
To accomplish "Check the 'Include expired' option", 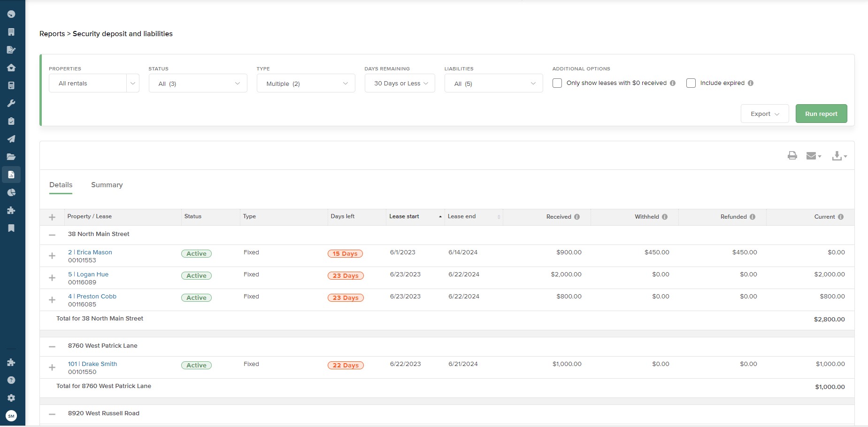I will (691, 83).
